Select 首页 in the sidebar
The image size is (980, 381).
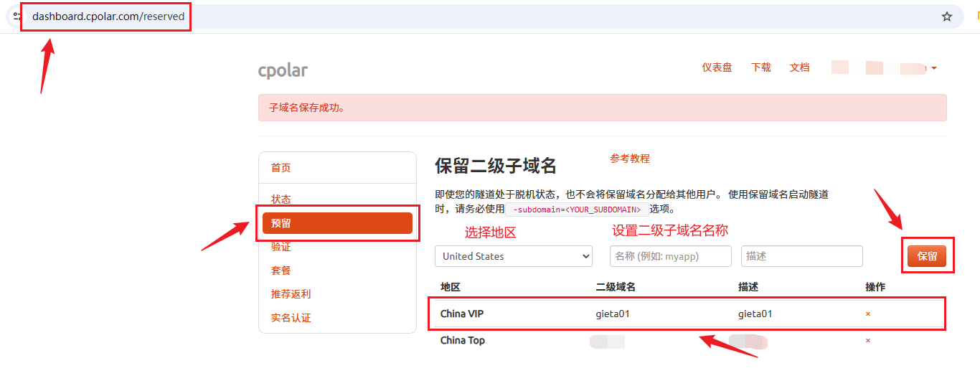[281, 168]
